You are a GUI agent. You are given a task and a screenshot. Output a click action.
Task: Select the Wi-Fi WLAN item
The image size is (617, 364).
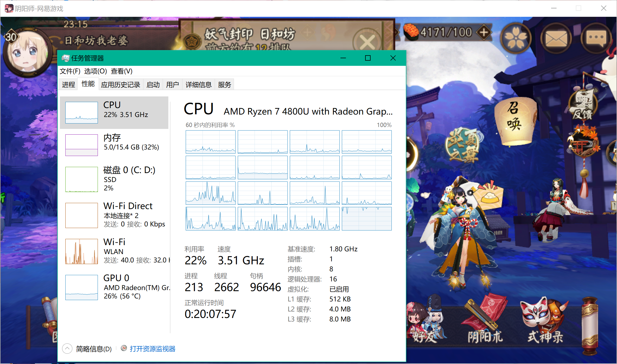pos(114,251)
